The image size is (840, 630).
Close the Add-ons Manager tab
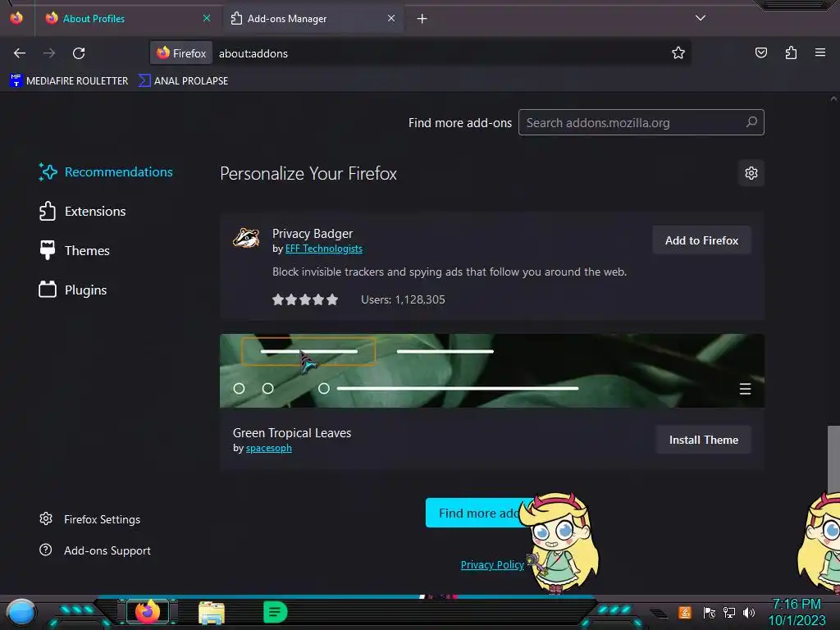point(391,18)
